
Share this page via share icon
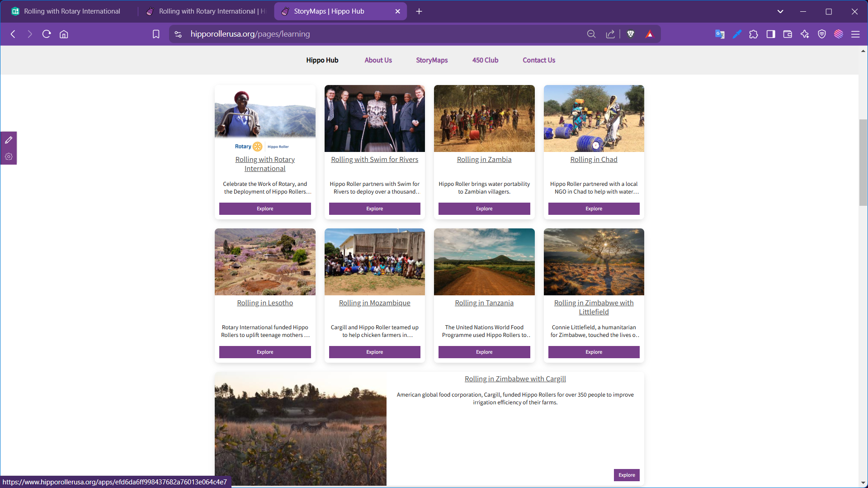point(610,34)
